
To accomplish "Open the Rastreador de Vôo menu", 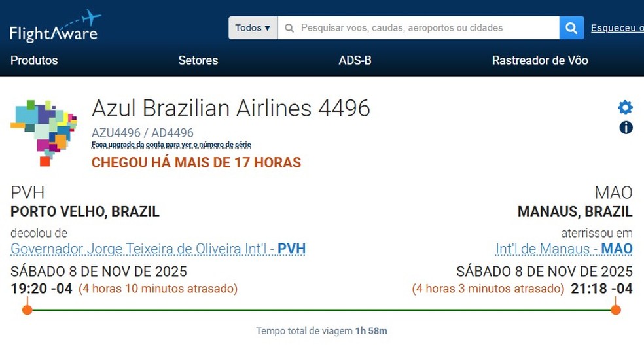I will tap(540, 60).
